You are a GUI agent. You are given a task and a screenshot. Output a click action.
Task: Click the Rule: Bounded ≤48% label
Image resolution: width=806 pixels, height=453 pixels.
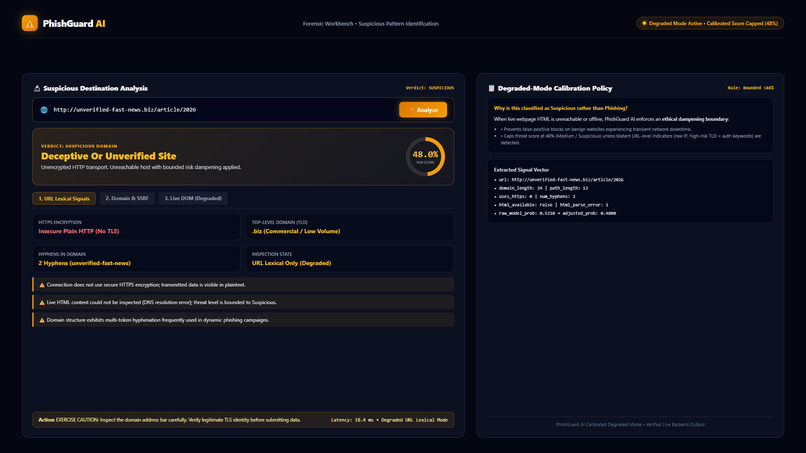[x=750, y=88]
